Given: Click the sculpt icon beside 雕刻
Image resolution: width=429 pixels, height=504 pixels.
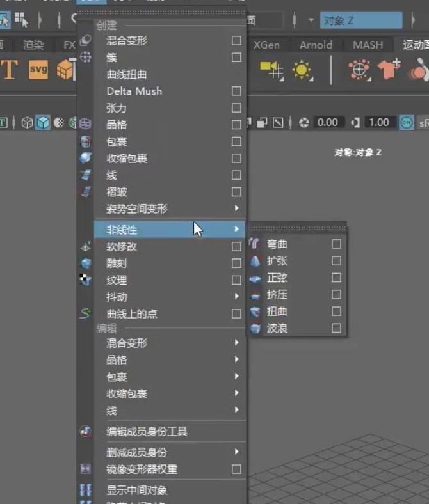Looking at the screenshot, I should (86, 264).
